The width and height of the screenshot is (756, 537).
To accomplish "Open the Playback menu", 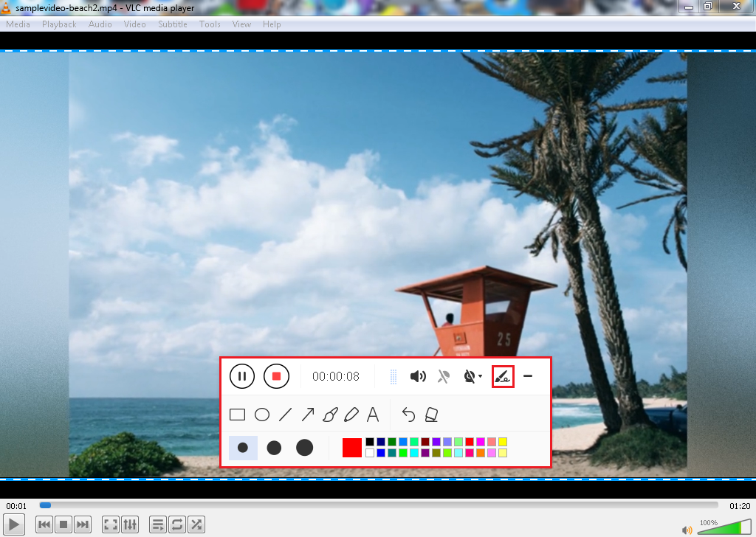I will [58, 24].
